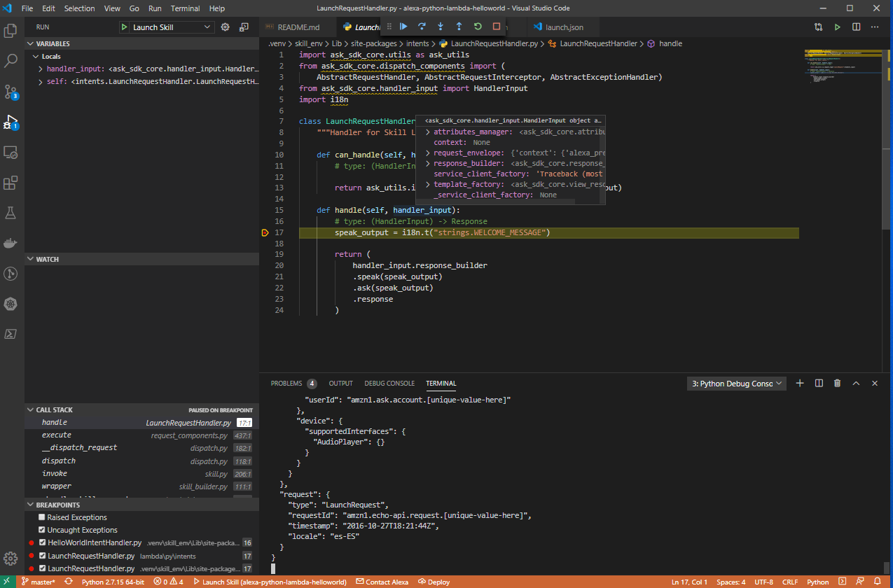This screenshot has width=893, height=588.
Task: Switch to the Debug Console panel tab
Action: (391, 384)
